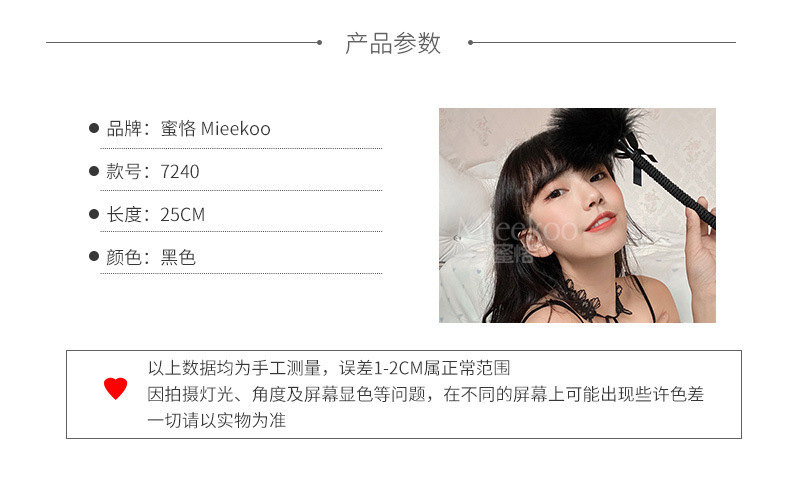Click the 因拍摄灯光 color difference notice

[x=426, y=394]
